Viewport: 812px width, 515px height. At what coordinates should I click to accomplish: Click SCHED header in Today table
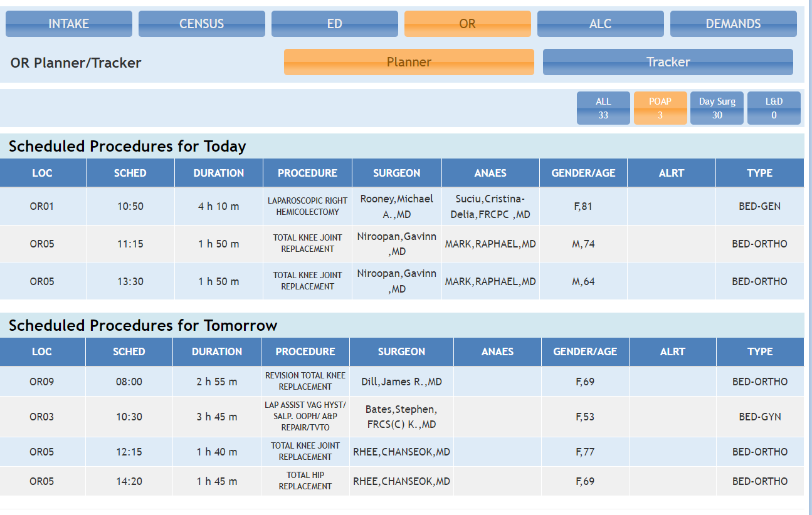(x=130, y=173)
